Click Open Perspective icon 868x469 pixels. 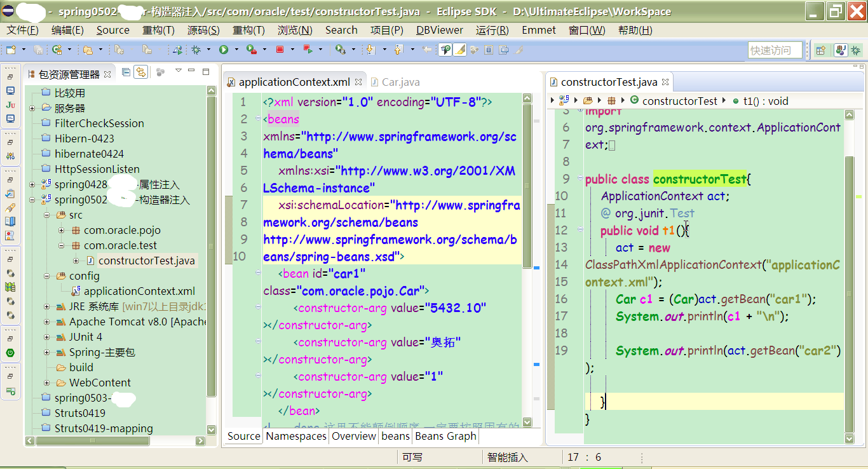(820, 50)
